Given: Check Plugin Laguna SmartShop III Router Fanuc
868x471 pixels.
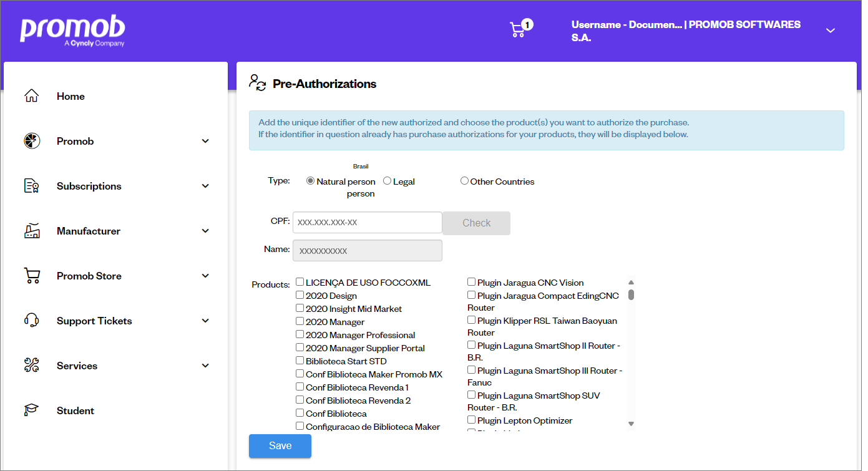Looking at the screenshot, I should pos(472,370).
